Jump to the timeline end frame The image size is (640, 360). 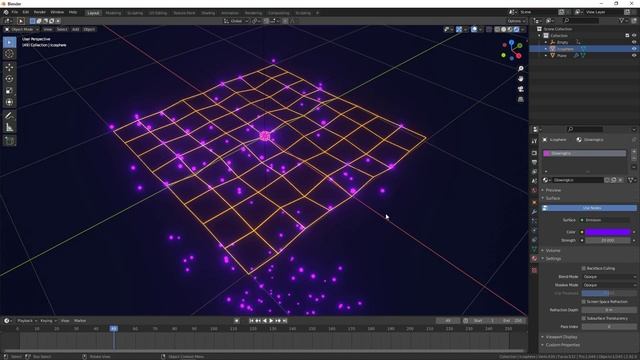(285, 321)
